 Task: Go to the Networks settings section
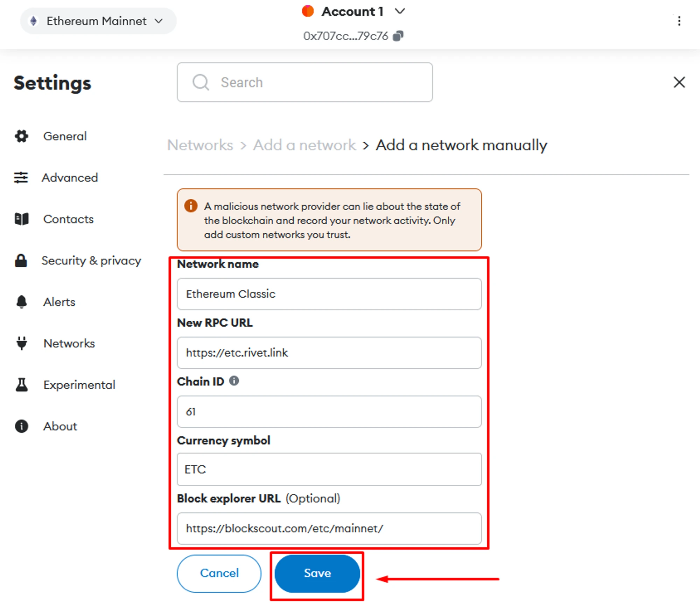(x=69, y=343)
